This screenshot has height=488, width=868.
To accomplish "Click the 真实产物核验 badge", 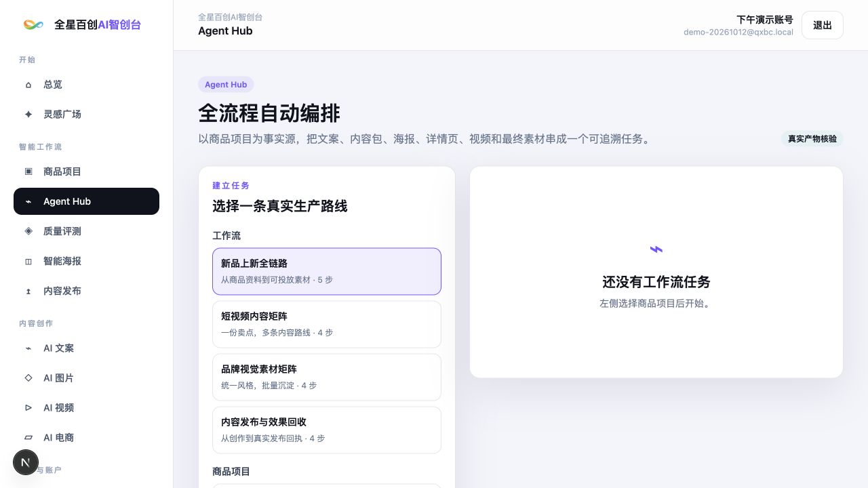I will tap(812, 139).
